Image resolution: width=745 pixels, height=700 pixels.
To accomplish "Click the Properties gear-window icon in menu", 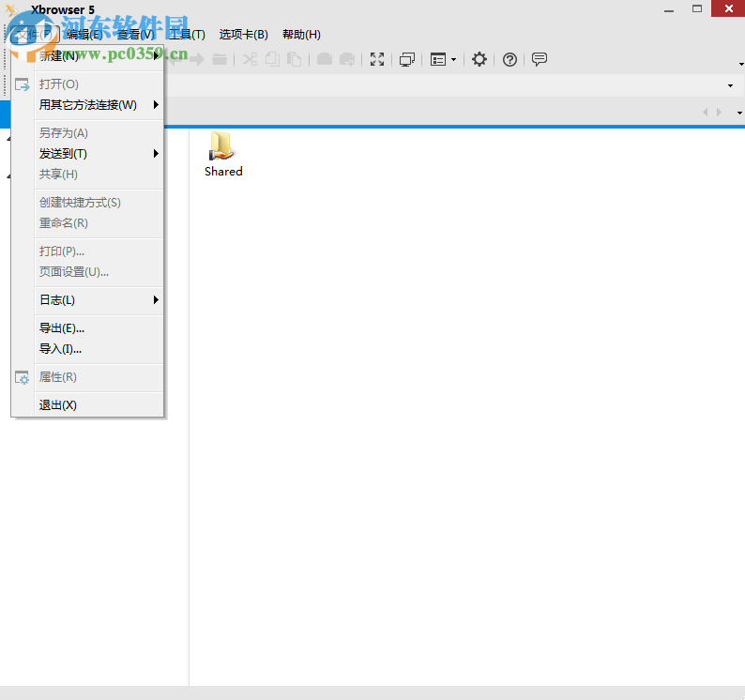I will tap(23, 377).
